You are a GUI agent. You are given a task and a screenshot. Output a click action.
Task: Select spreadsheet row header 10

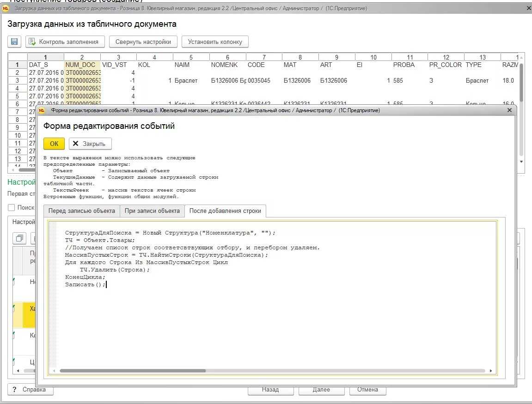17,136
